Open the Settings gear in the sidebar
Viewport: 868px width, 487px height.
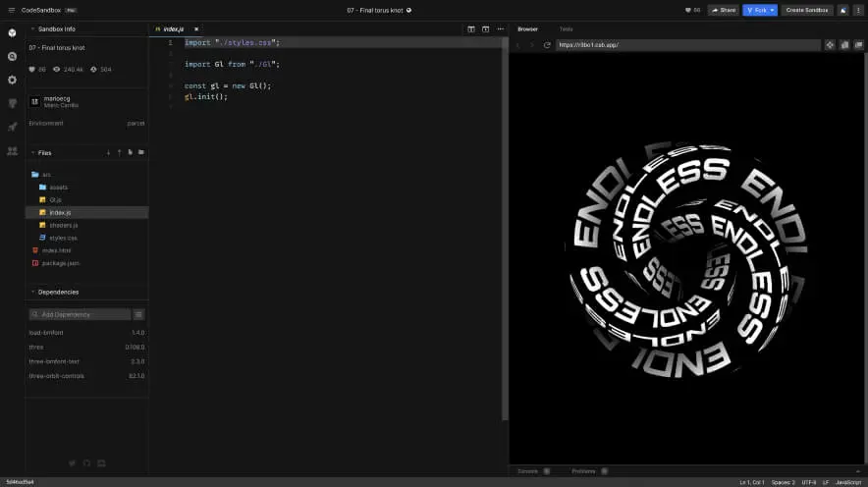(x=12, y=80)
